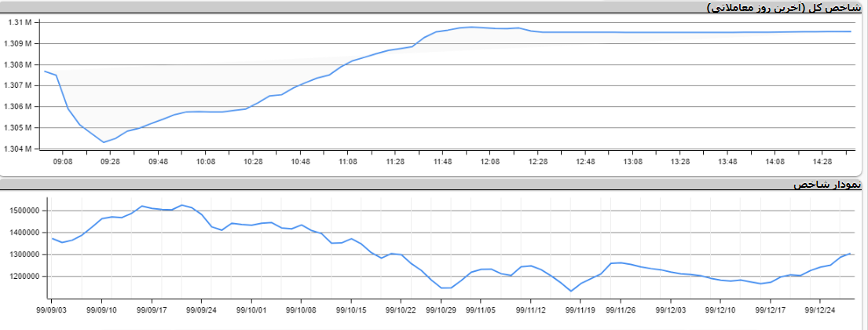Click intraday line's lowest point near 09:28
Image resolution: width=868 pixels, height=330 pixels.
click(x=104, y=142)
